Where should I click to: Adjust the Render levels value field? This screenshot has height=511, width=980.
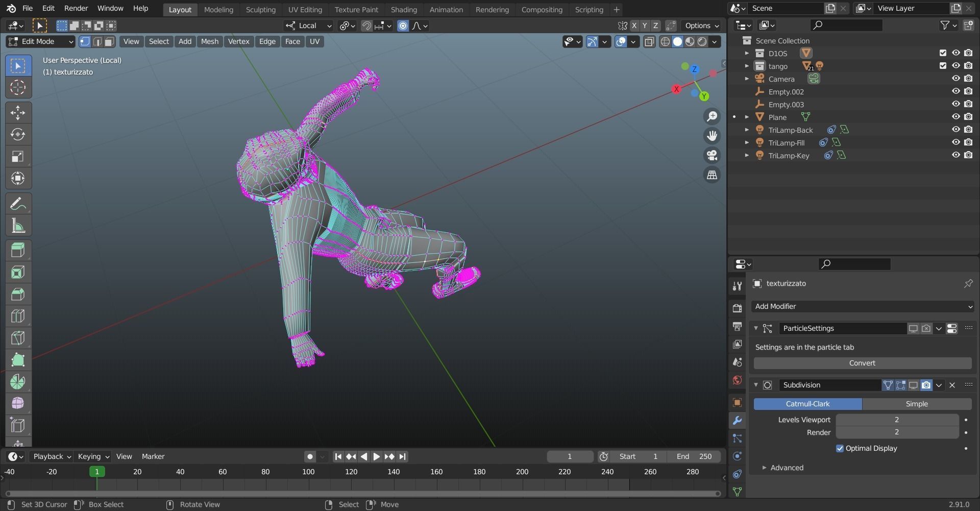tap(897, 432)
